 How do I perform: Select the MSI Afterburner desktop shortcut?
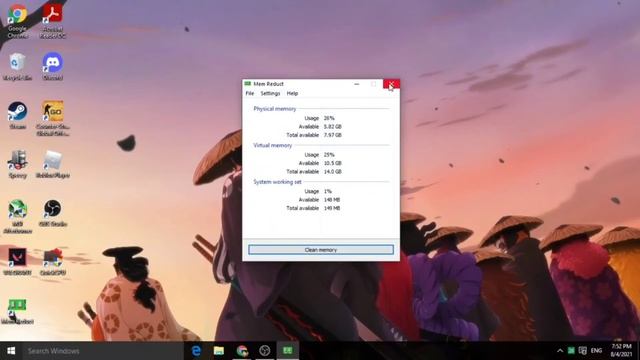(18, 216)
